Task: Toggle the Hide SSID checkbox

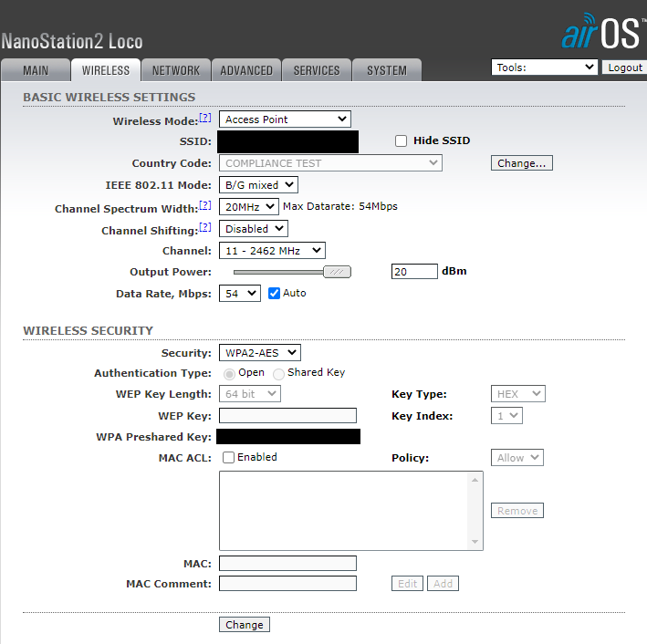Action: 401,140
